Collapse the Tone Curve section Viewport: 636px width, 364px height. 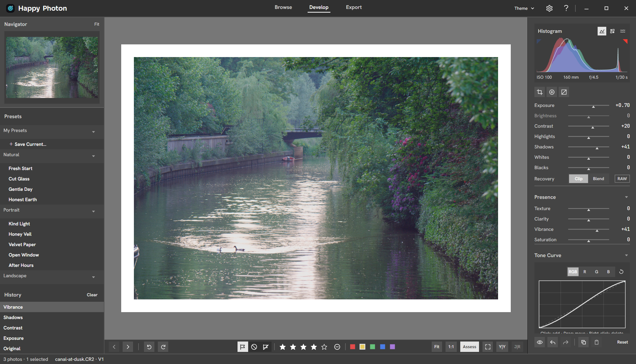click(x=626, y=255)
